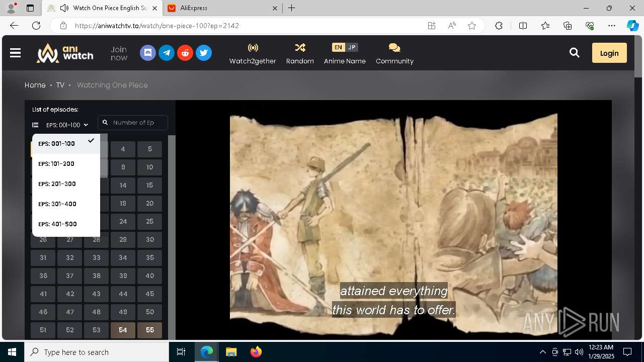644x362 pixels.
Task: Switch anime name to JP
Action: [352, 47]
